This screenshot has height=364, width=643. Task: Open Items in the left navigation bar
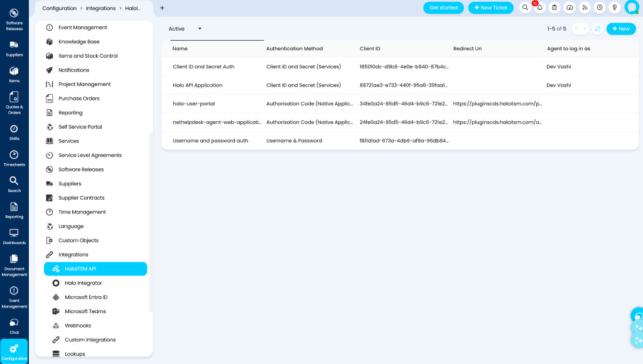(x=14, y=75)
